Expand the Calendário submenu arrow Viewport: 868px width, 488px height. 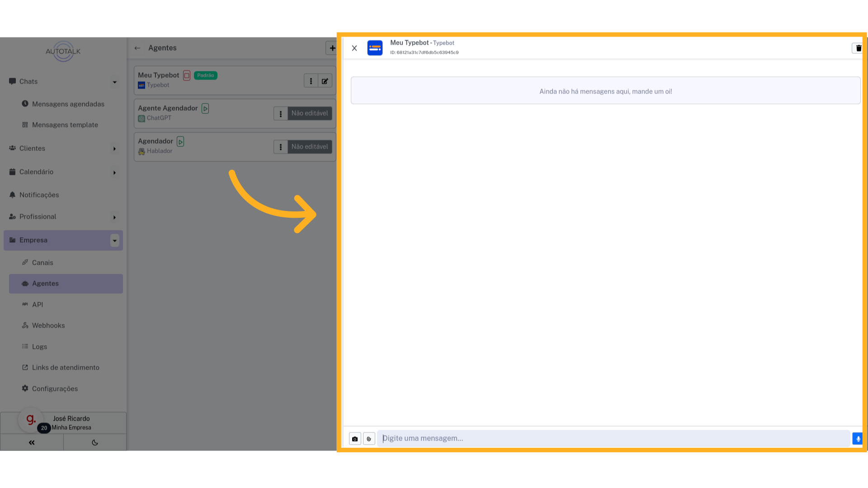tap(115, 173)
